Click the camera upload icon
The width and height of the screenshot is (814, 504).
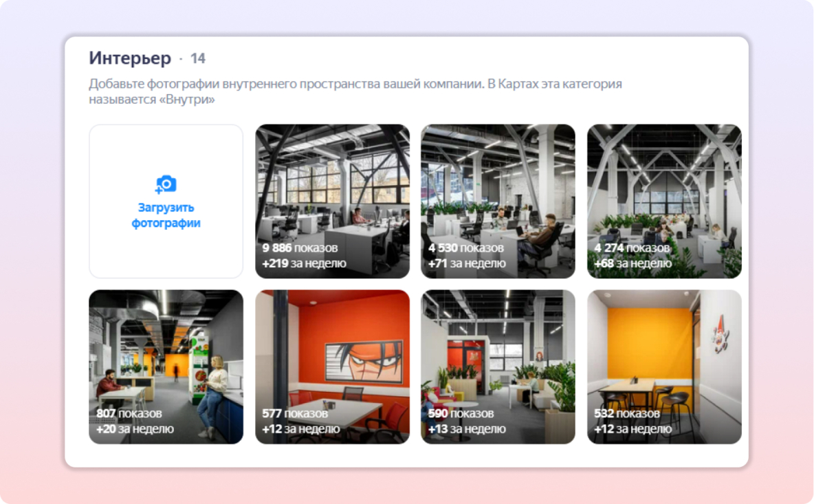[x=166, y=184]
